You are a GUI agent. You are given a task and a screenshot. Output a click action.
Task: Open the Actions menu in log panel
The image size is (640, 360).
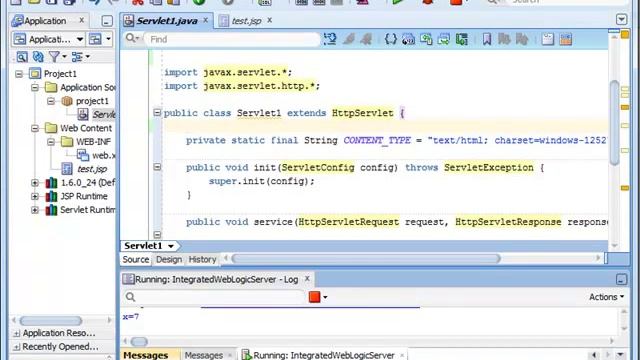tap(607, 297)
